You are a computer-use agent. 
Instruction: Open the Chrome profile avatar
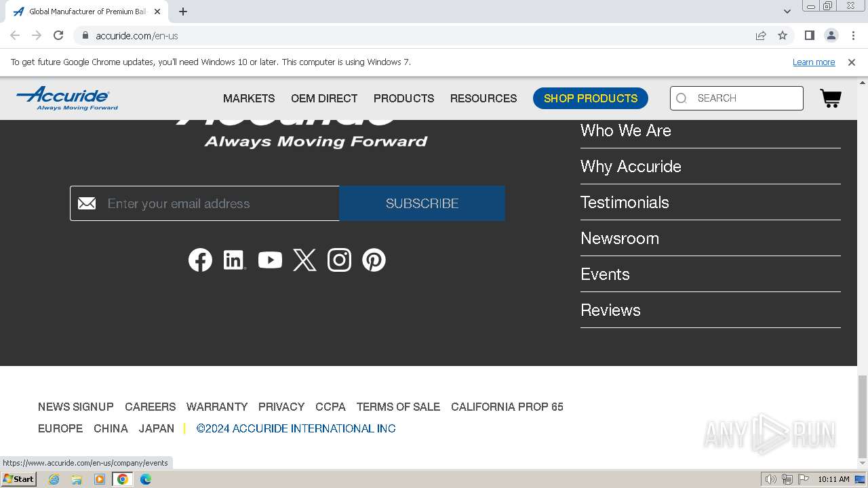(831, 35)
